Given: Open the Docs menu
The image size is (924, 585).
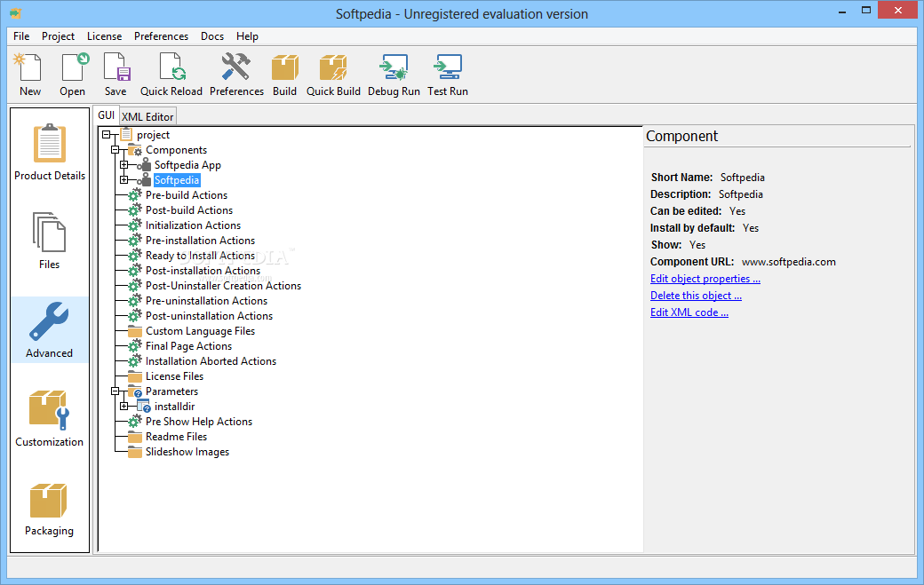Looking at the screenshot, I should pyautogui.click(x=212, y=36).
